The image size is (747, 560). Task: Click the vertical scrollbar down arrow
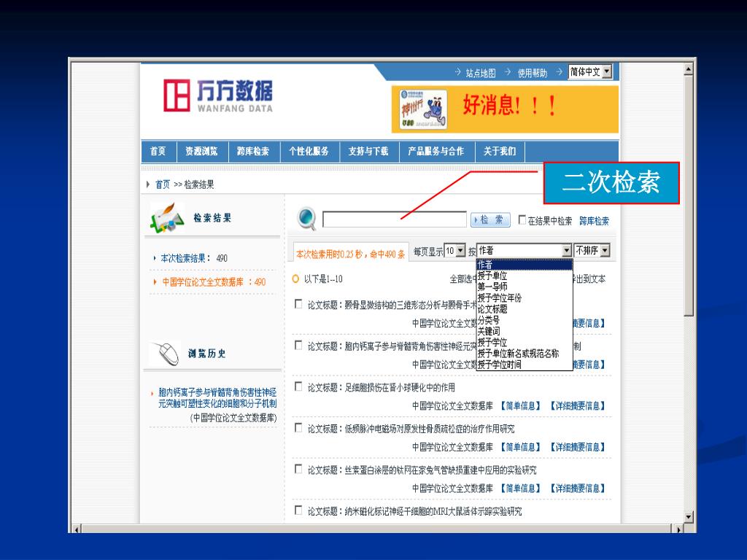tap(689, 517)
